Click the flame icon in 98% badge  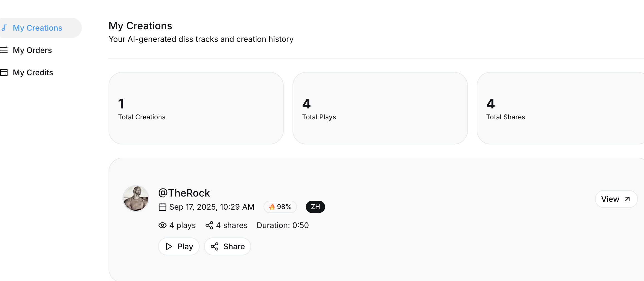[272, 207]
